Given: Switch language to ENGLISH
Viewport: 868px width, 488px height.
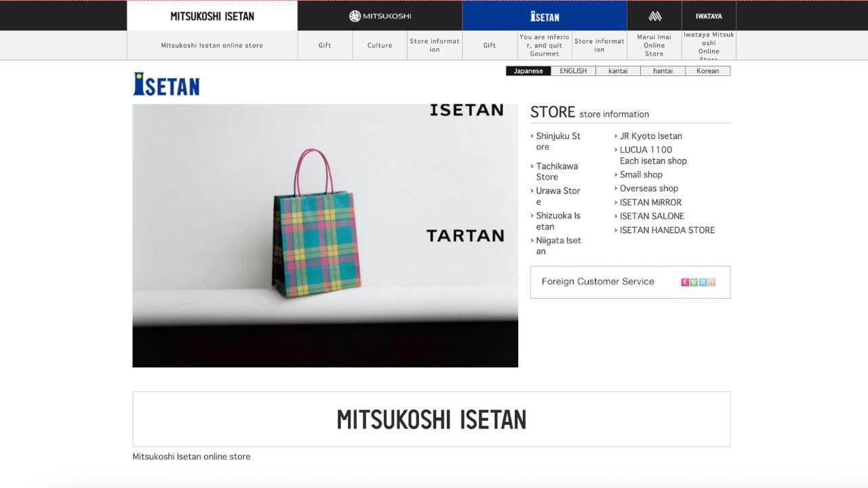Looking at the screenshot, I should point(573,70).
